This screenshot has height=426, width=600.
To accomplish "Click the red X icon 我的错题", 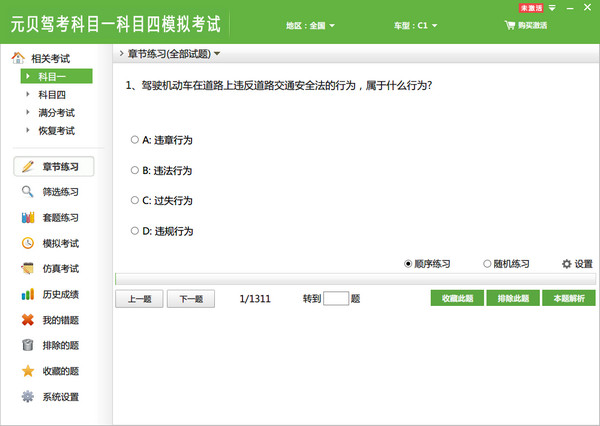I will [x=28, y=320].
